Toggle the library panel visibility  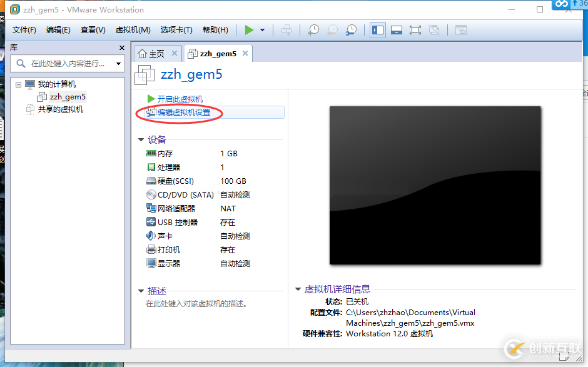377,29
